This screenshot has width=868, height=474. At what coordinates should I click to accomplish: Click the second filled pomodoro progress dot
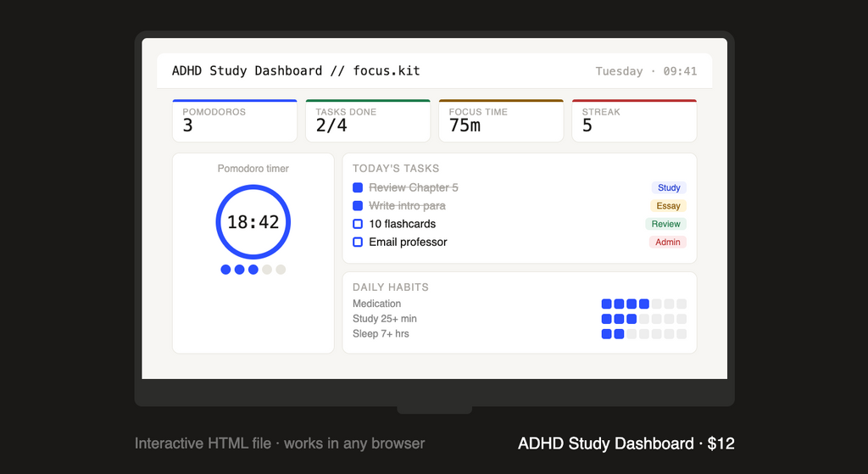(x=239, y=270)
